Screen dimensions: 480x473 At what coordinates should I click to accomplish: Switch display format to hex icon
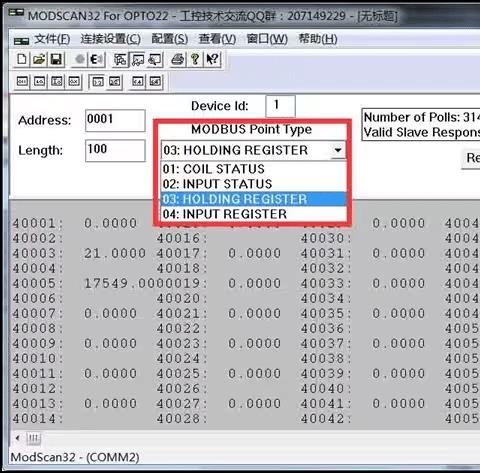point(74,82)
